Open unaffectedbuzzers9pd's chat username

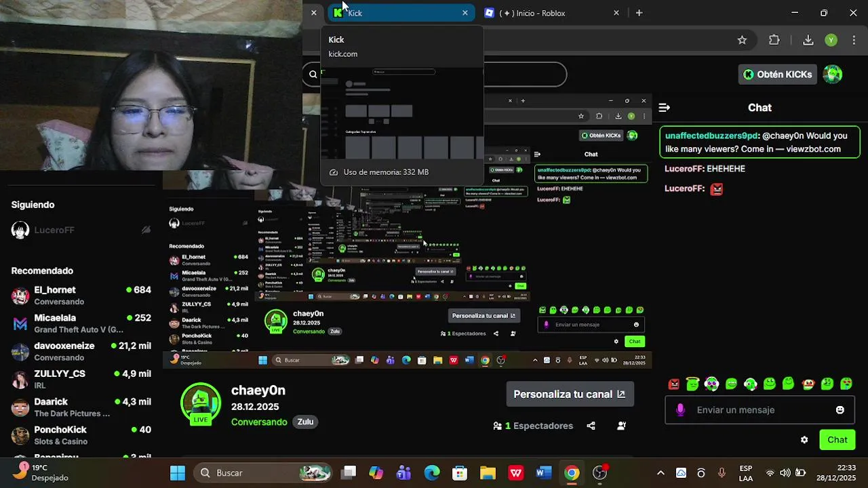[711, 136]
